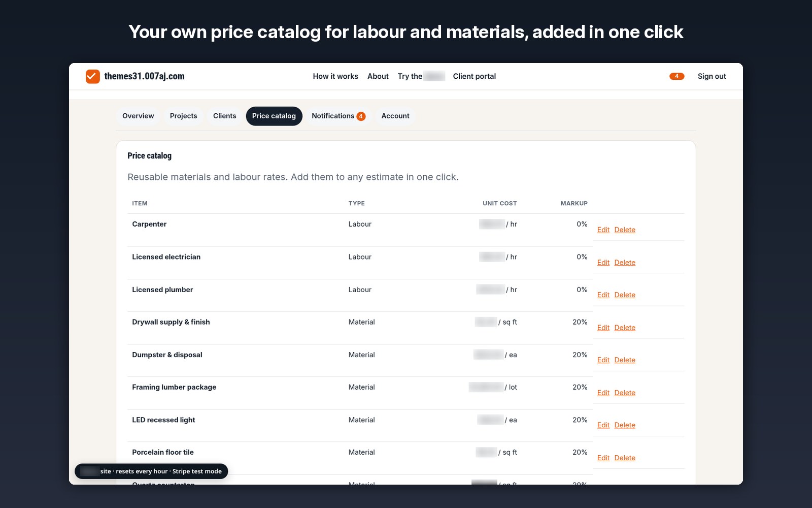Image resolution: width=812 pixels, height=508 pixels.
Task: Edit the Licensed electrician item
Action: coord(603,263)
